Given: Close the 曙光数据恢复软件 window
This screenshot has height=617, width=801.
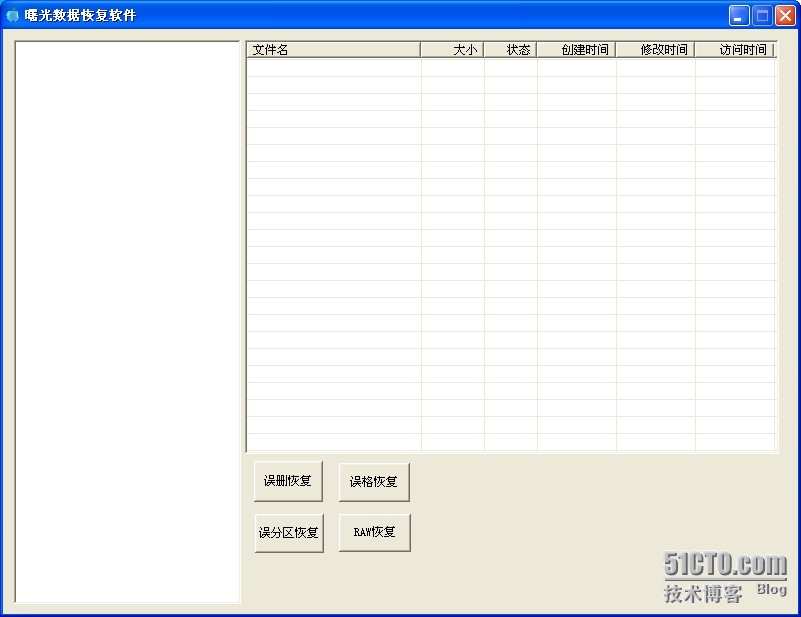Looking at the screenshot, I should tap(785, 16).
